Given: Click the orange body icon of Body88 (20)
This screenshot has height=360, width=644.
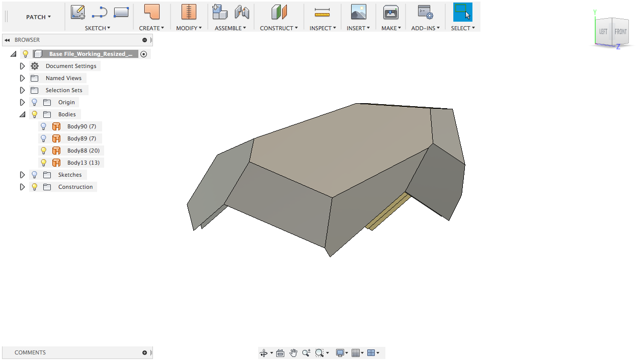Looking at the screenshot, I should [56, 151].
